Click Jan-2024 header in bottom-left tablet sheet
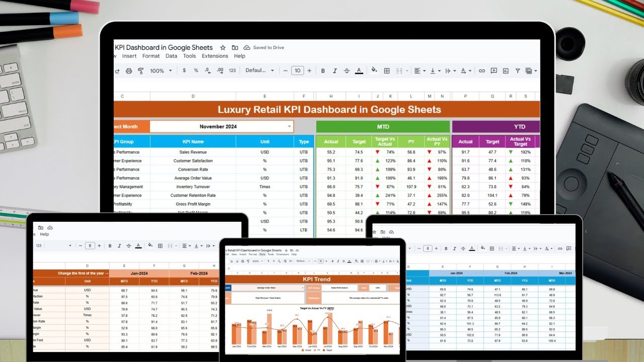This screenshot has width=644, height=362. coord(139,274)
